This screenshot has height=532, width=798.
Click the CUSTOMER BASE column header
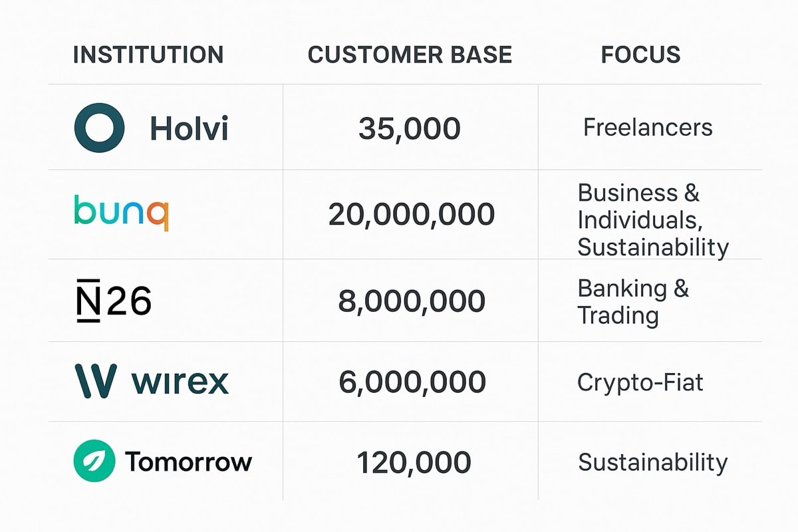coord(410,55)
